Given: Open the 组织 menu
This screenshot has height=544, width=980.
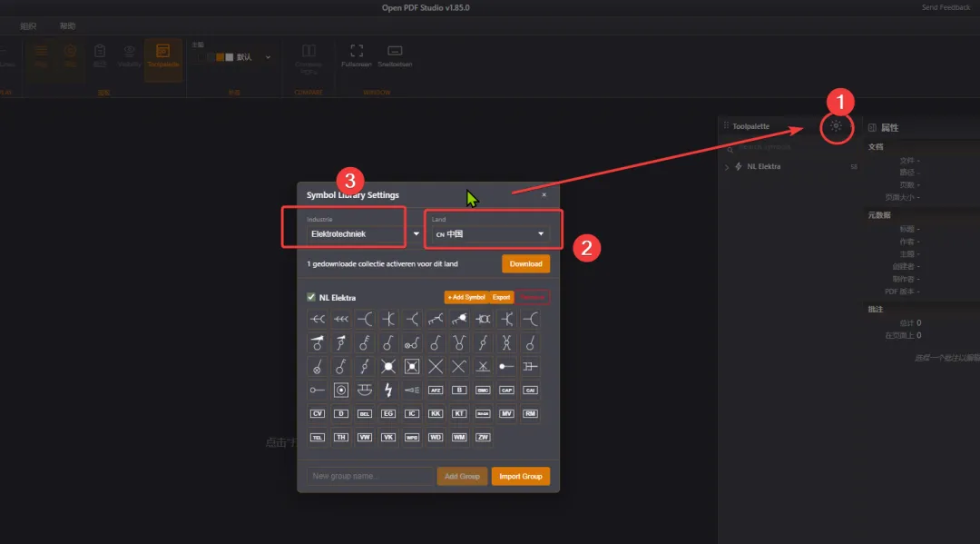Looking at the screenshot, I should pos(28,26).
